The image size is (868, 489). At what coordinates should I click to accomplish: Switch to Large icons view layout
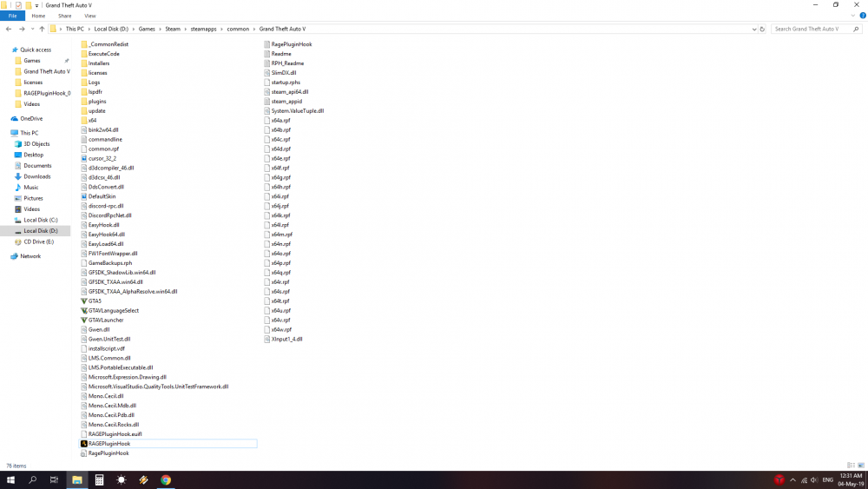[861, 466]
